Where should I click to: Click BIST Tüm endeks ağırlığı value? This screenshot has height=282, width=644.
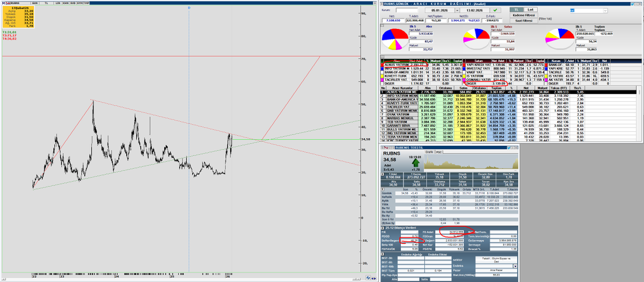(411, 270)
